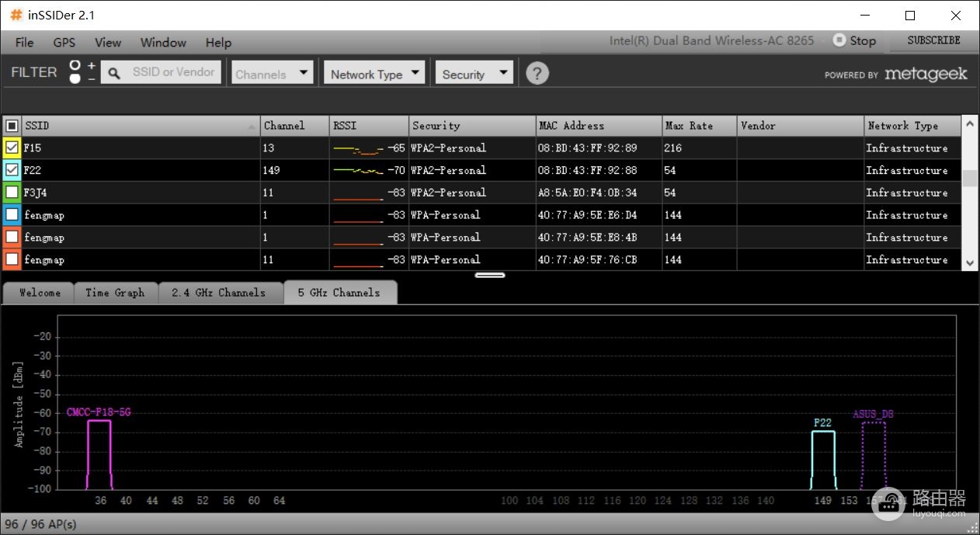Click the scrollbar down arrow in network list
This screenshot has width=980, height=535.
(970, 263)
